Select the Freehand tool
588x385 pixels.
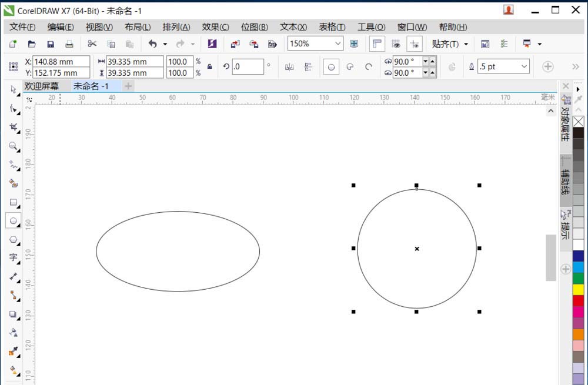[x=14, y=165]
